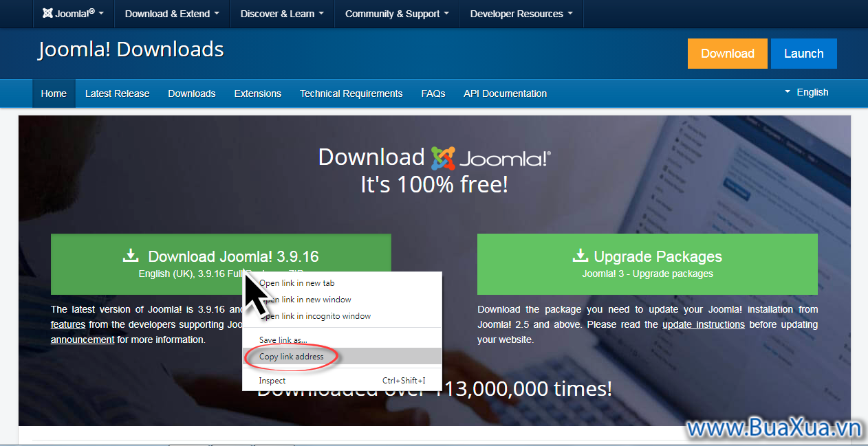Choose Open link in new tab

[342, 283]
